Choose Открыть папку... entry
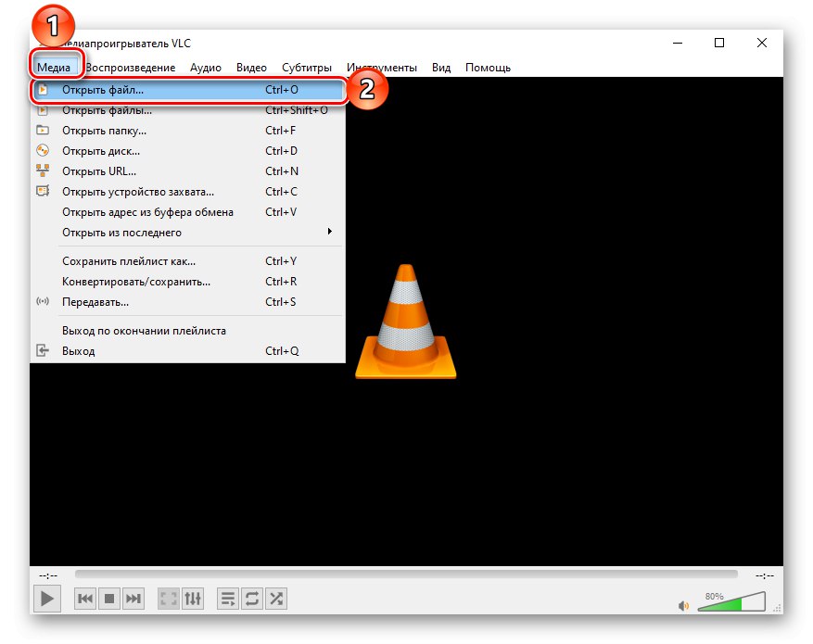The width and height of the screenshot is (813, 644). pyautogui.click(x=187, y=131)
